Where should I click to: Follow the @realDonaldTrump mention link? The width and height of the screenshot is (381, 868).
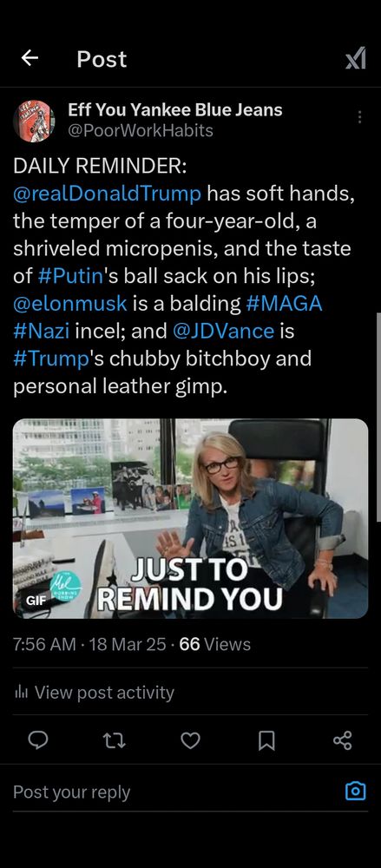pyautogui.click(x=108, y=194)
